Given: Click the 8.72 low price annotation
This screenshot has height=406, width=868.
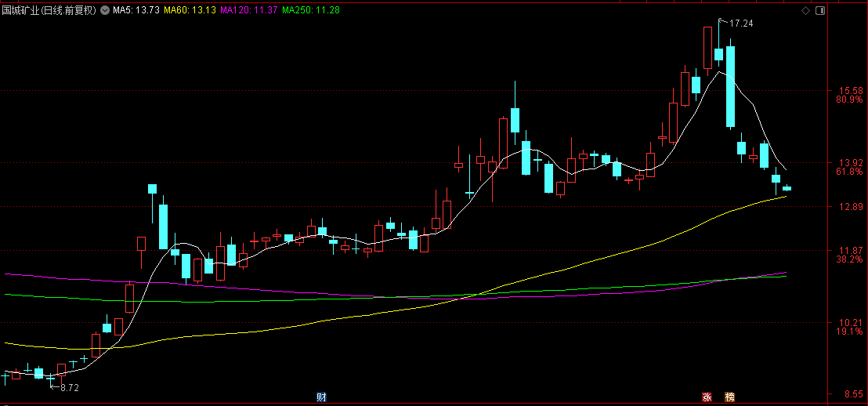Looking at the screenshot, I should [70, 388].
